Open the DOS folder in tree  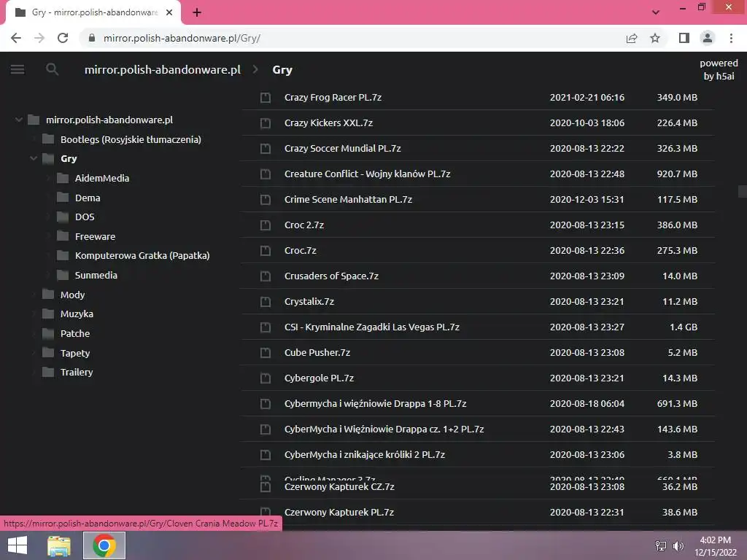tap(85, 217)
